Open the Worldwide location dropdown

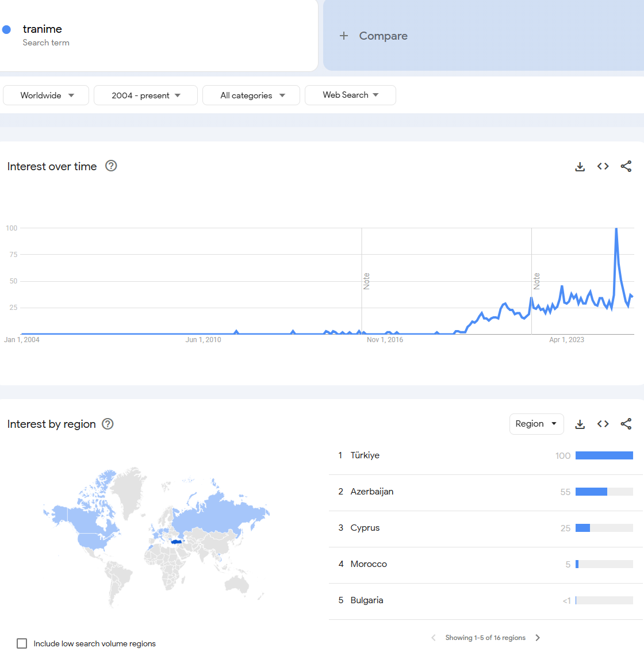46,95
